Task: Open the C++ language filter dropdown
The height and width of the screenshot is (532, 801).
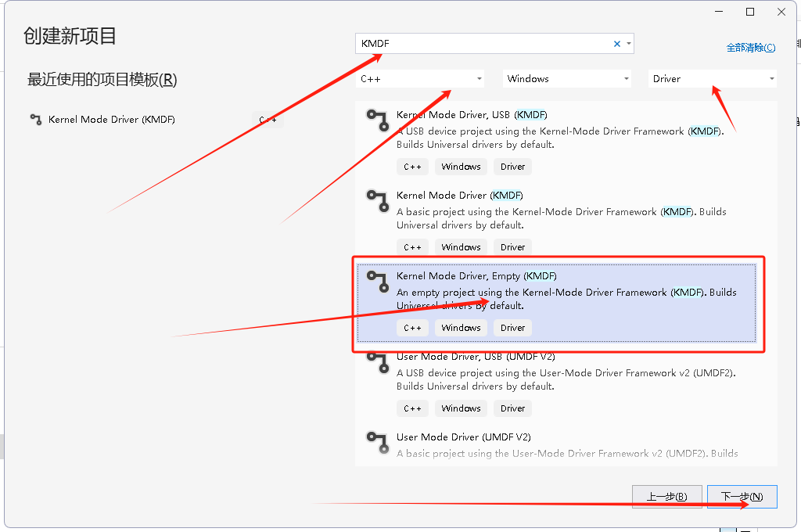Action: click(x=420, y=79)
